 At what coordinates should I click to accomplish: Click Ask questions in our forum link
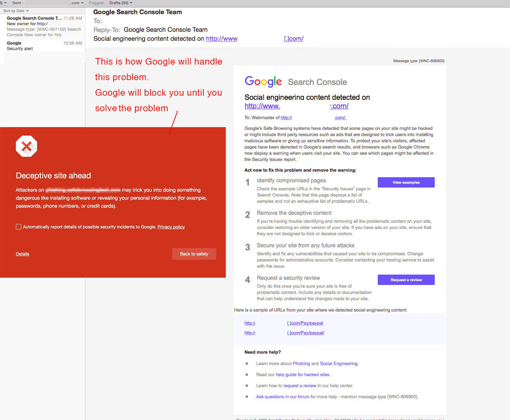coord(282,397)
